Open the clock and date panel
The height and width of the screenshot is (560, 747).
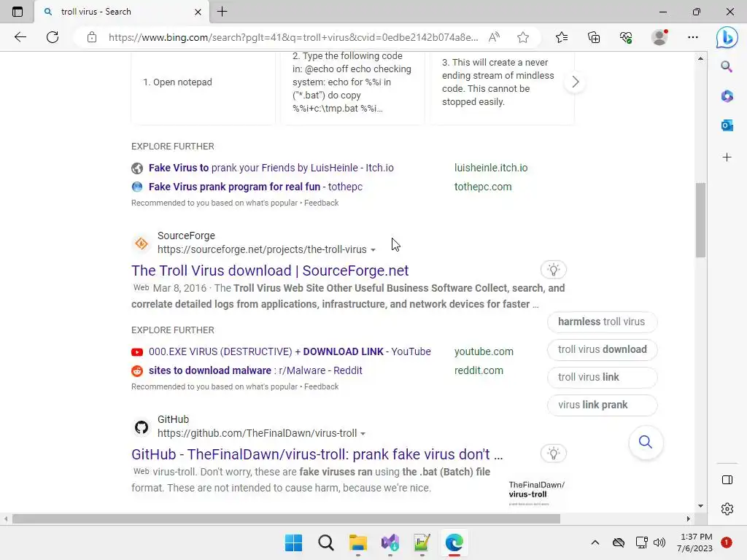coord(695,542)
